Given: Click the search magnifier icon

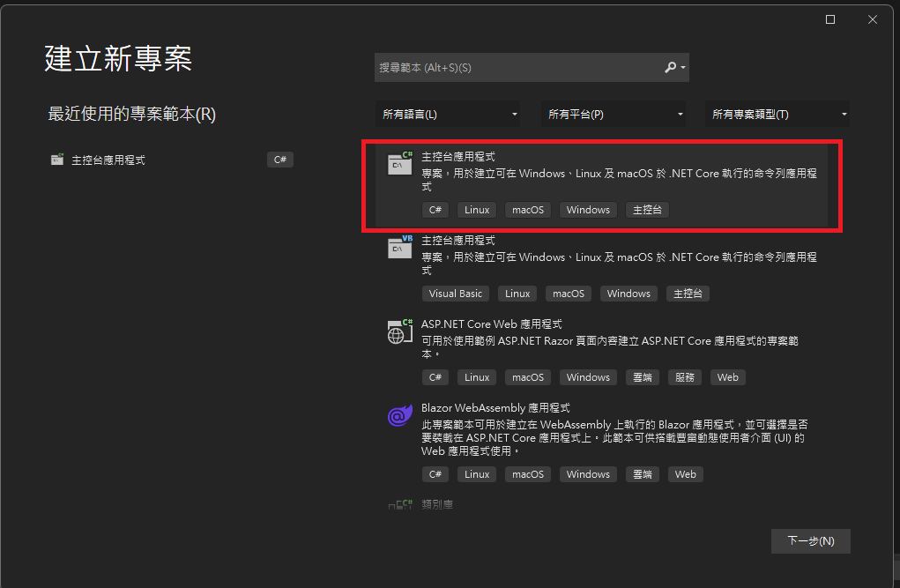Looking at the screenshot, I should click(671, 67).
